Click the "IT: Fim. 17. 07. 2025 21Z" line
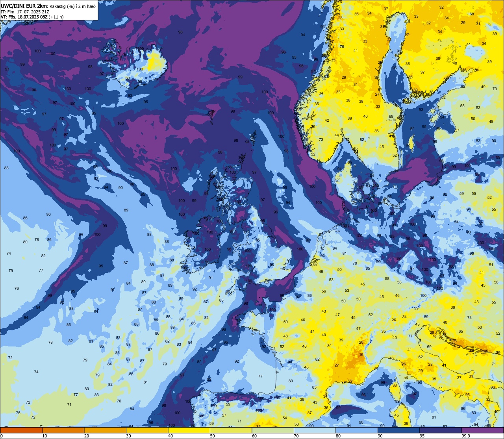The height and width of the screenshot is (439, 504). pyautogui.click(x=24, y=12)
